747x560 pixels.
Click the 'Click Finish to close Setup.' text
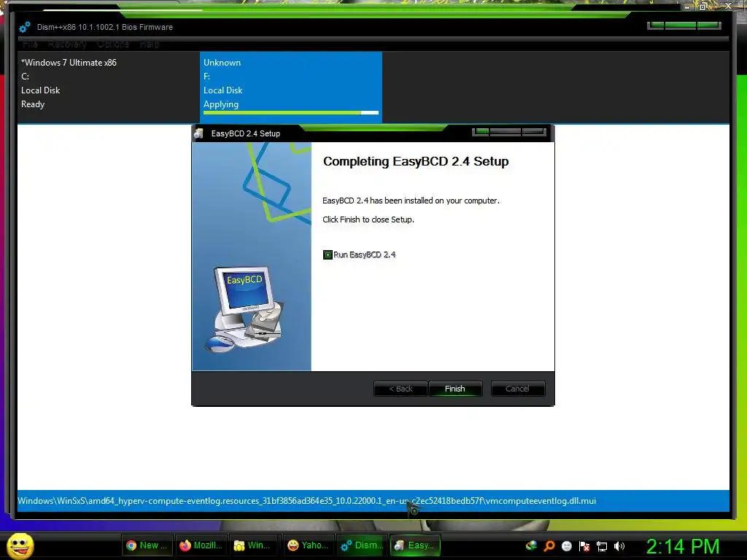368,219
